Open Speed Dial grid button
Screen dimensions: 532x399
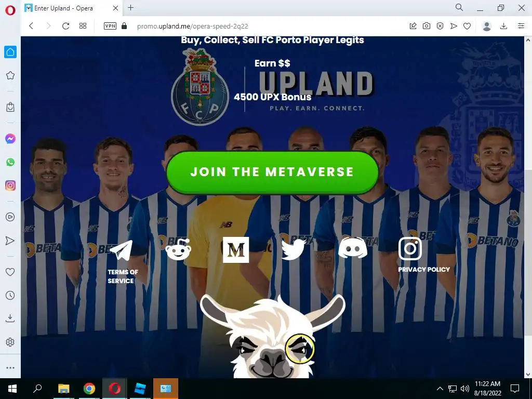83,26
